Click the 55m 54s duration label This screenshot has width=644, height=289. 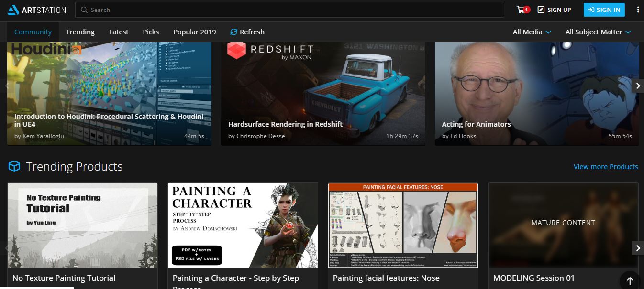click(x=620, y=136)
